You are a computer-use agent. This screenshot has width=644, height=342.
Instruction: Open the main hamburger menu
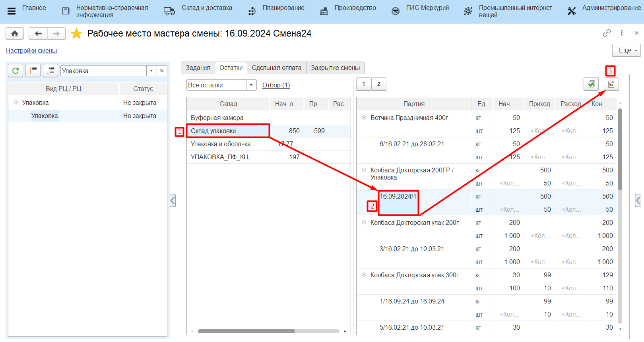(12, 11)
